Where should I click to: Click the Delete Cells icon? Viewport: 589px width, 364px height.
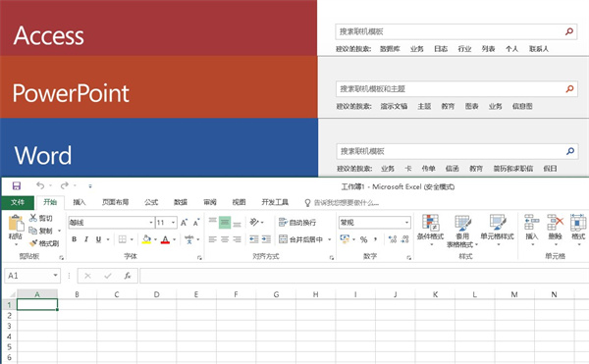pos(556,222)
